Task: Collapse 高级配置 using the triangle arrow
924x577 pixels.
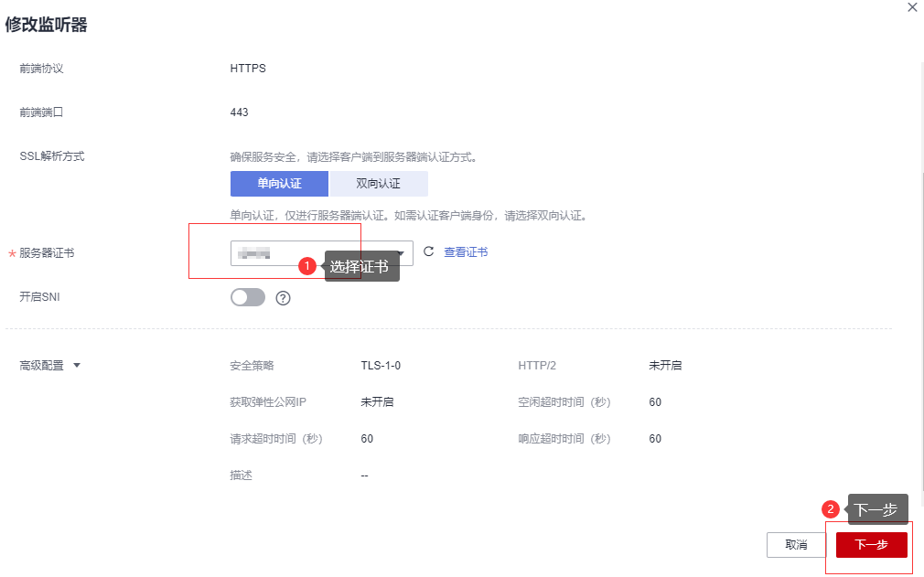Action: tap(77, 366)
